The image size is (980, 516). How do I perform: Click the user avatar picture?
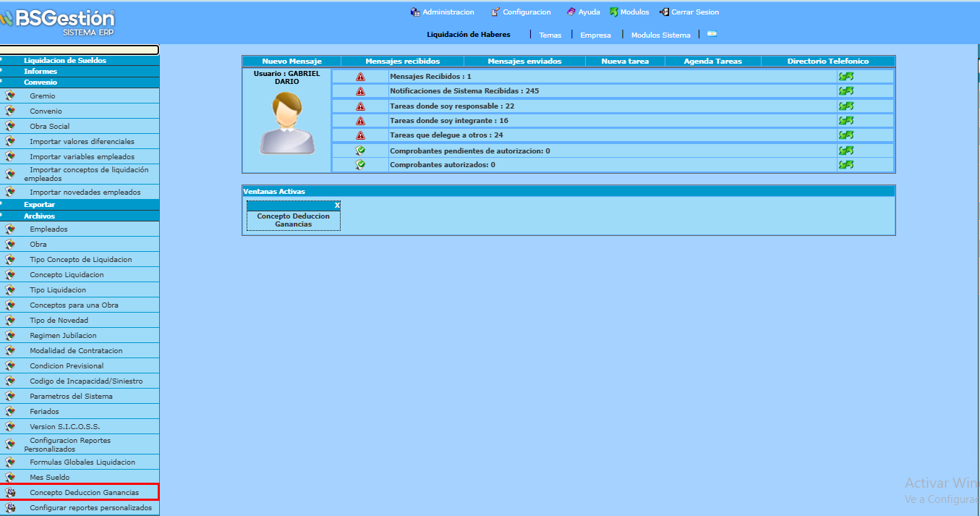(x=287, y=123)
